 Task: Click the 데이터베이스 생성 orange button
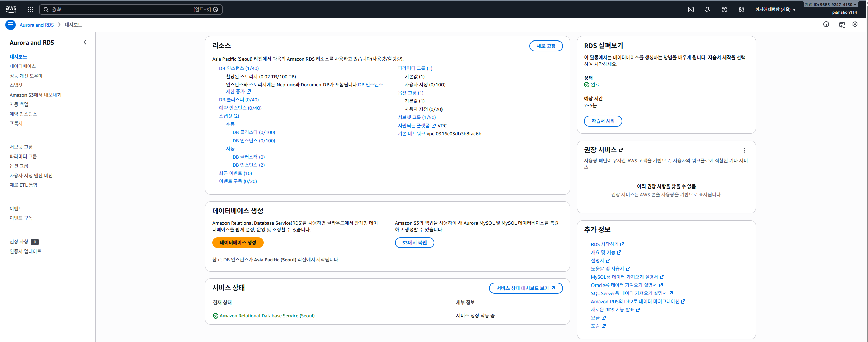(x=238, y=243)
